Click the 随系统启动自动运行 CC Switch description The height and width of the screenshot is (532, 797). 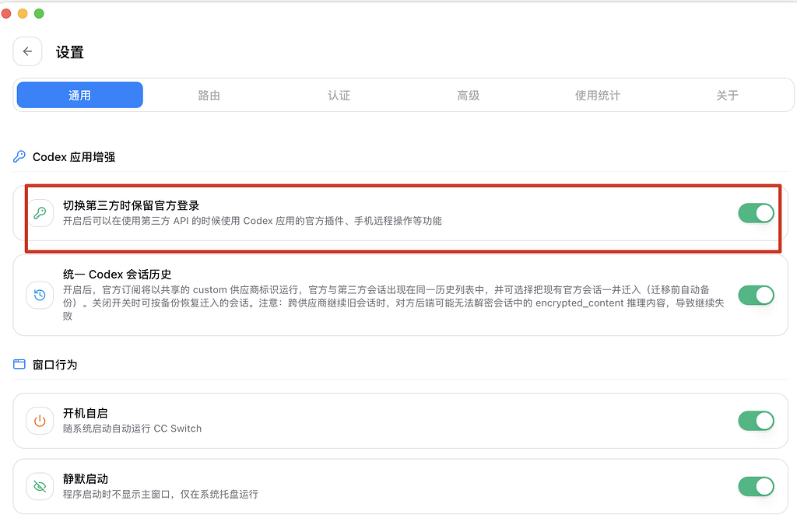click(x=132, y=429)
